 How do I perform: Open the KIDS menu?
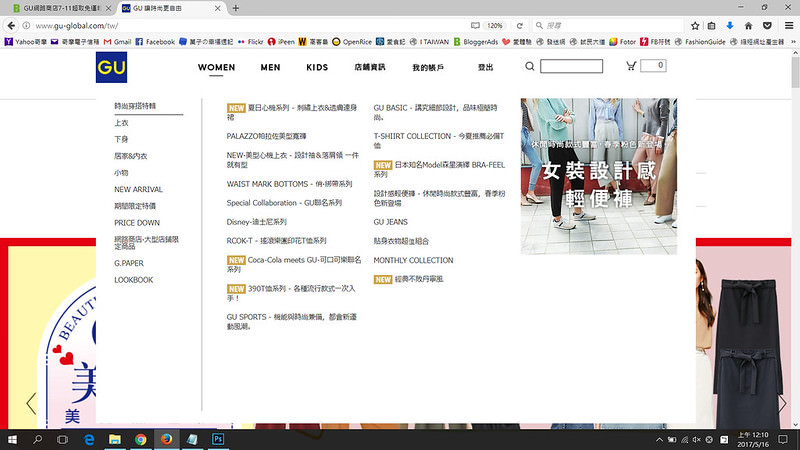tap(317, 67)
